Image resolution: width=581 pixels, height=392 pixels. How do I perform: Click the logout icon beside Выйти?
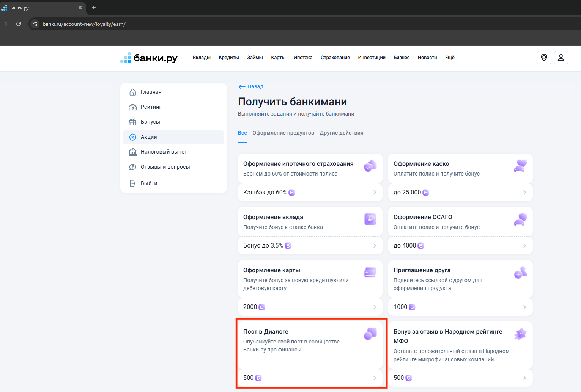coord(133,183)
